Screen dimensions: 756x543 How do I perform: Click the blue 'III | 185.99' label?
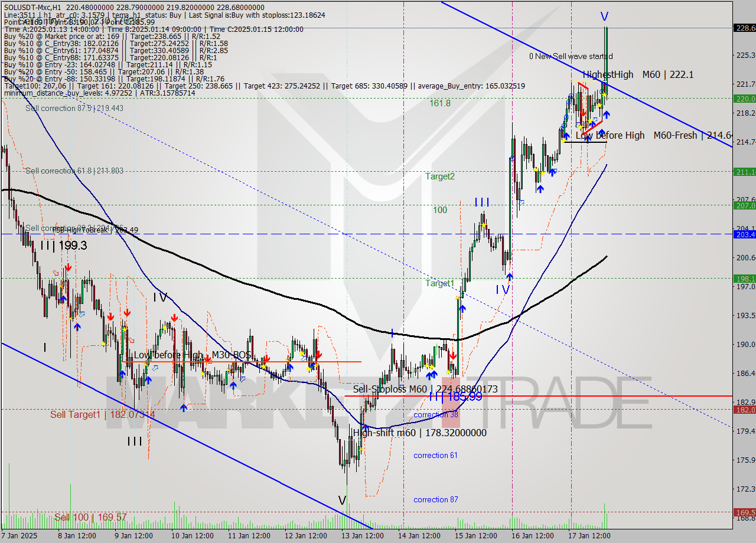455,397
